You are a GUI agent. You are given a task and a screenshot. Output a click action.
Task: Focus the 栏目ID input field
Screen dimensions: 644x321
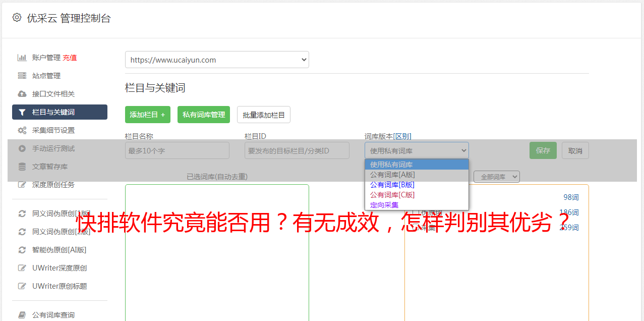point(297,150)
